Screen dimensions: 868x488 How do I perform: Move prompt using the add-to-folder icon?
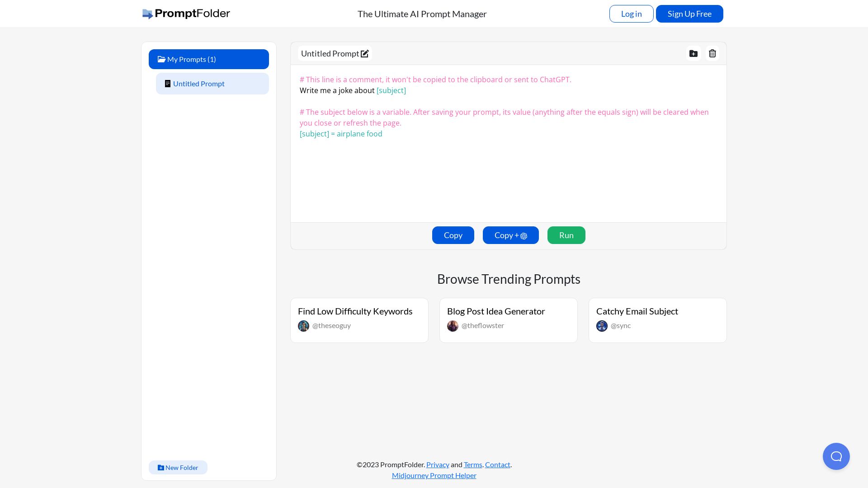[x=693, y=53]
